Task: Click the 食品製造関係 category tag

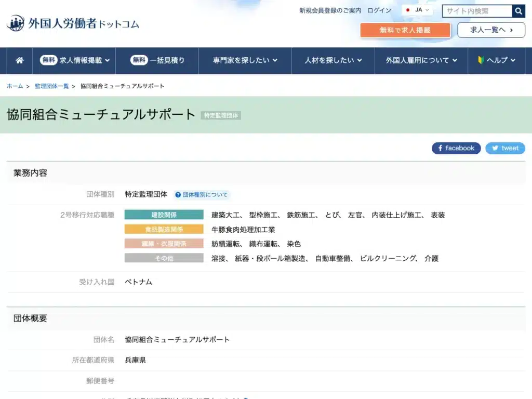Action: (164, 229)
